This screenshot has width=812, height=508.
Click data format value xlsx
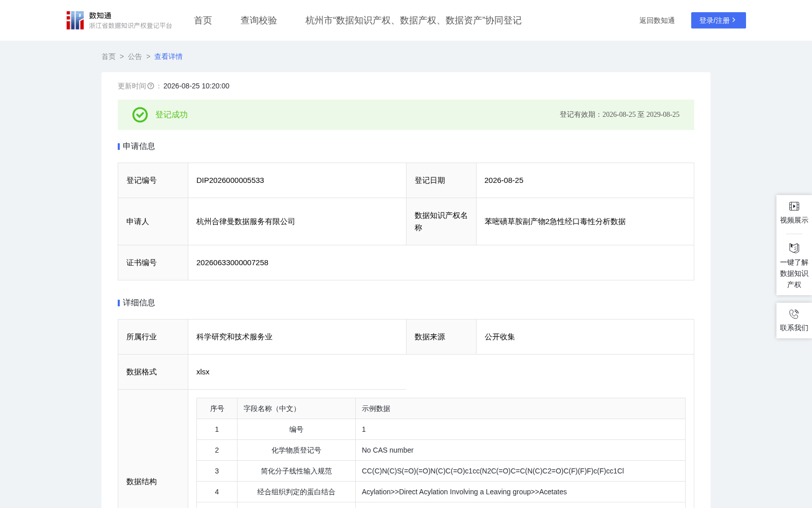point(203,372)
